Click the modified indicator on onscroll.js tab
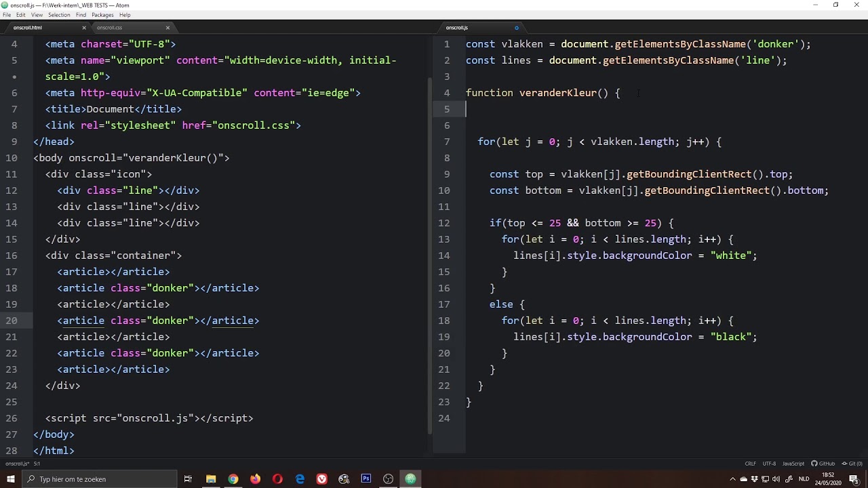This screenshot has width=868, height=488. [x=516, y=28]
